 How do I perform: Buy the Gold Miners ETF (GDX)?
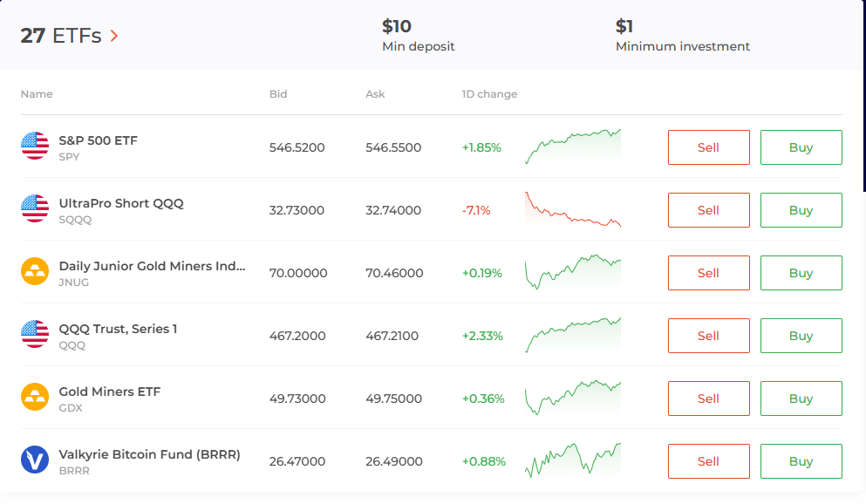(801, 398)
